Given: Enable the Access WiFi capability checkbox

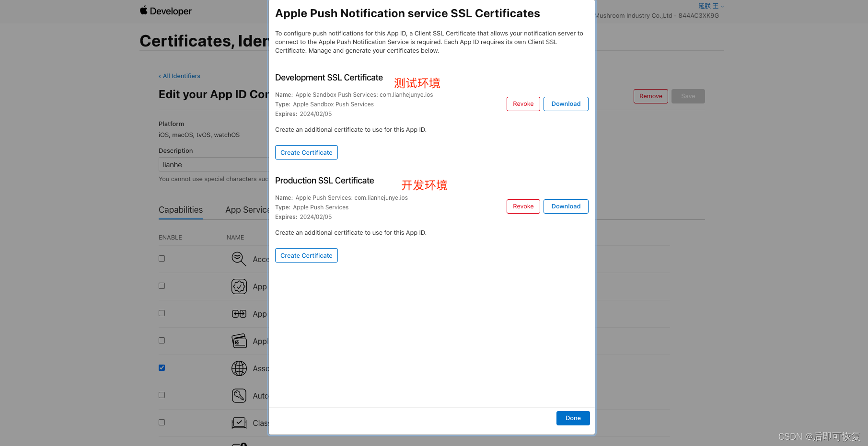Looking at the screenshot, I should click(x=162, y=258).
